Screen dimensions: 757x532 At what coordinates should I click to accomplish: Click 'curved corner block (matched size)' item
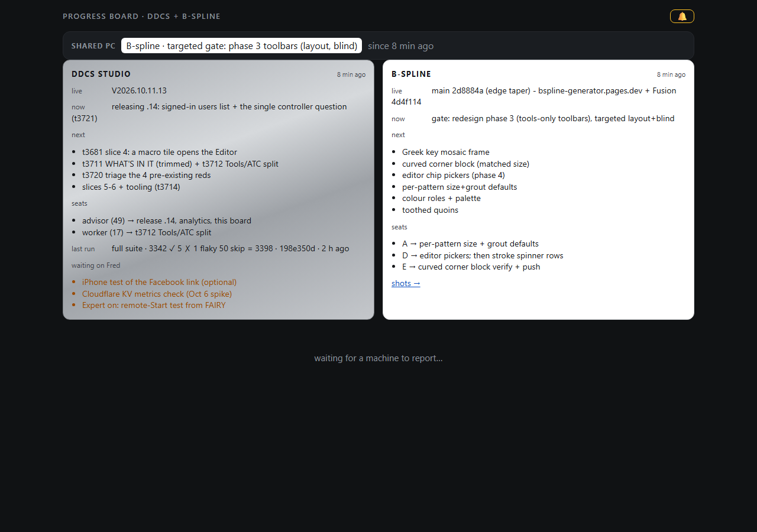point(465,164)
